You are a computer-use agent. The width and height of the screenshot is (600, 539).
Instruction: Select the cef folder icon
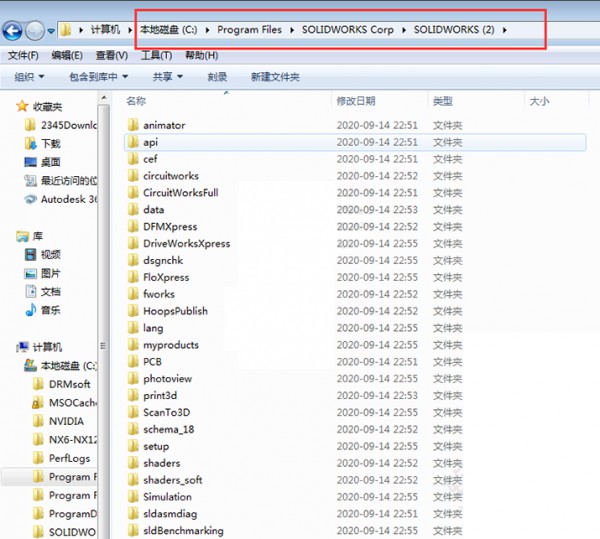[x=133, y=159]
